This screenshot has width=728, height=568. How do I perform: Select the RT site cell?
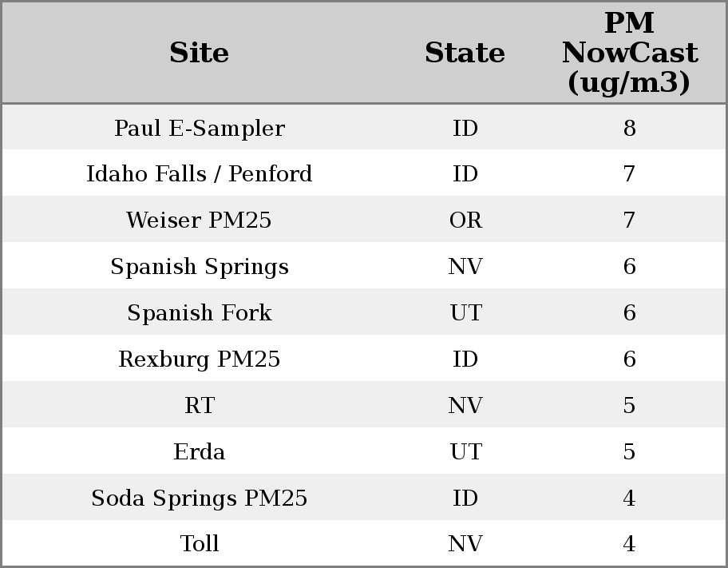(200, 406)
